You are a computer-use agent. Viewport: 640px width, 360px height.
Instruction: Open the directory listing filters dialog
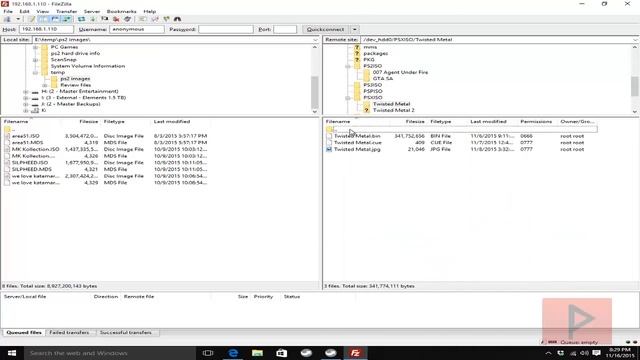point(142,19)
